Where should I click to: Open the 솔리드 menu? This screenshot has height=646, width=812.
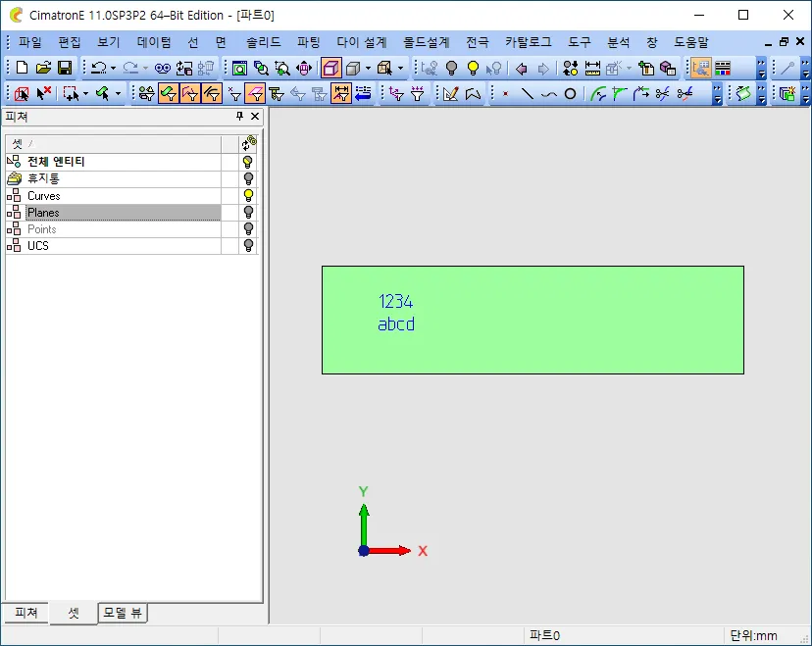(x=263, y=42)
